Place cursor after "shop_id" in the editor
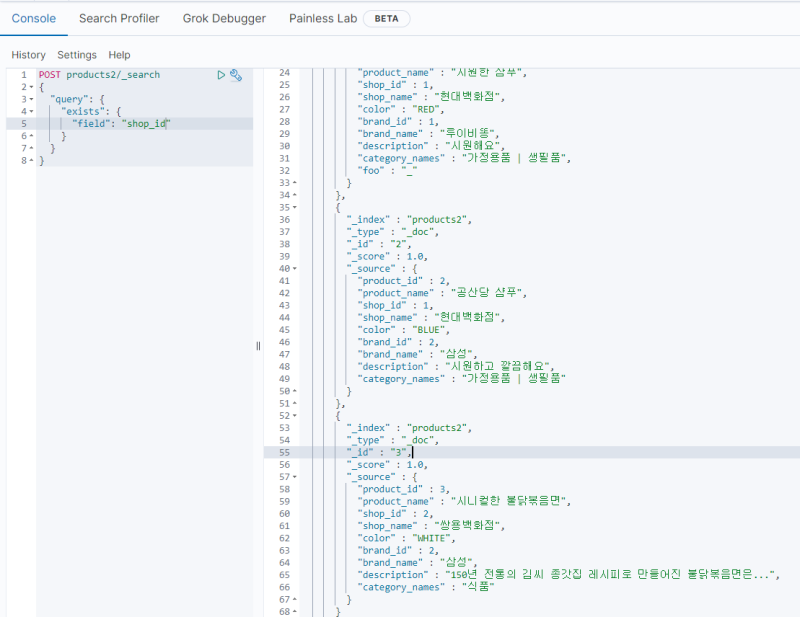The image size is (800, 617). (x=165, y=123)
